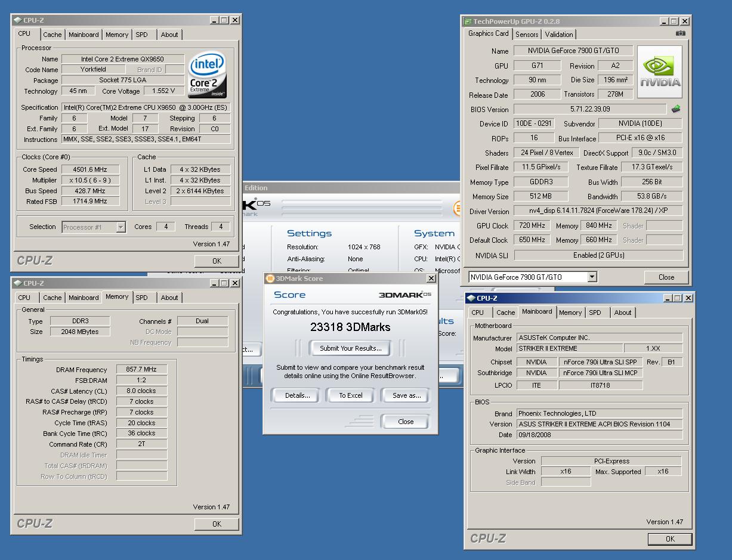Open SPD tab in CPU-Z Processor window
This screenshot has width=732, height=560.
141,35
